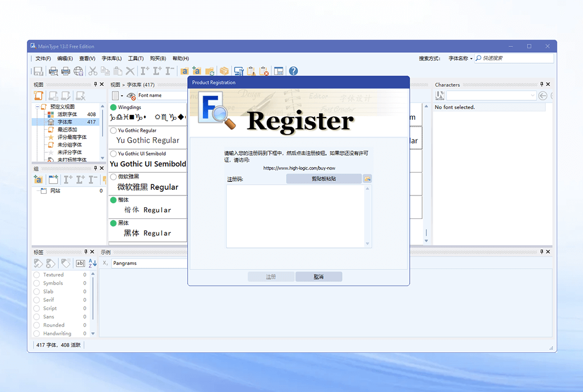Open the list view style dropdown arrow
583x392 pixels.
[122, 96]
